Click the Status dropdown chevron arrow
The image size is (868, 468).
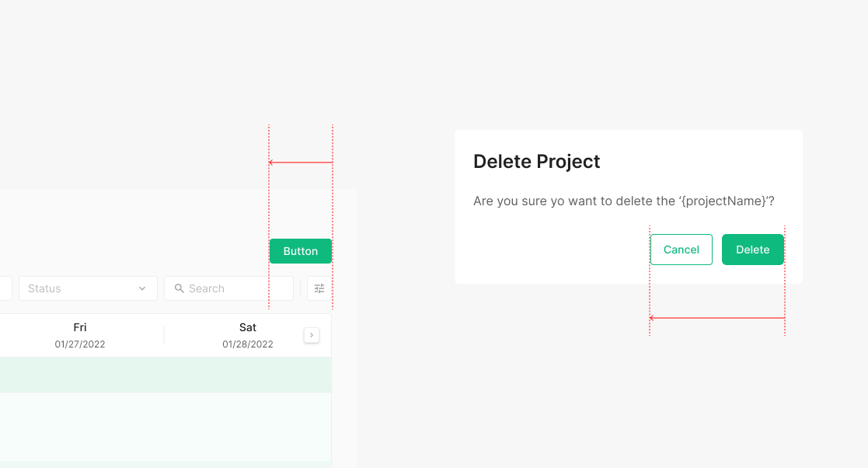pos(142,288)
